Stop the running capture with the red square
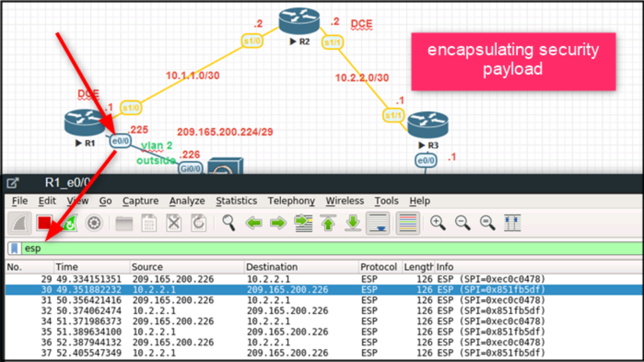 click(45, 223)
